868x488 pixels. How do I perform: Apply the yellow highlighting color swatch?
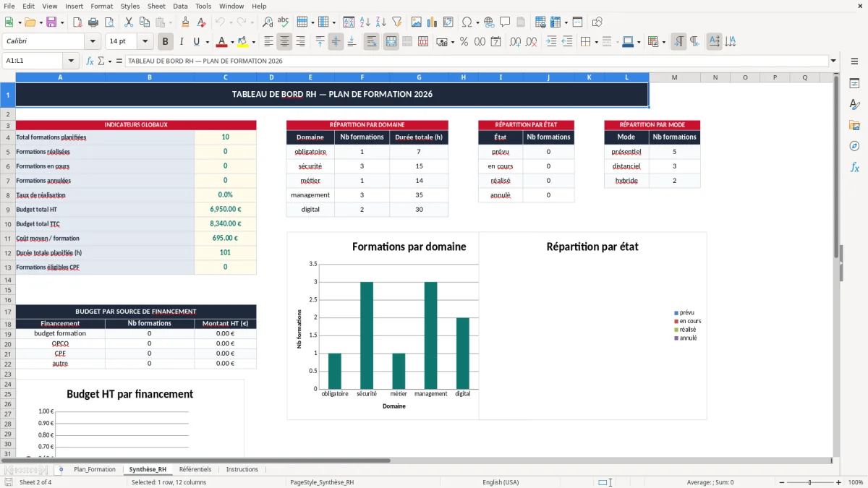243,42
